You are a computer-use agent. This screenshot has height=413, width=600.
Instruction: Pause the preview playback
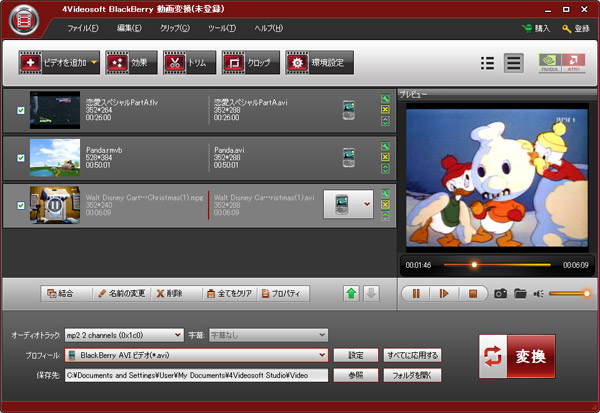[416, 294]
